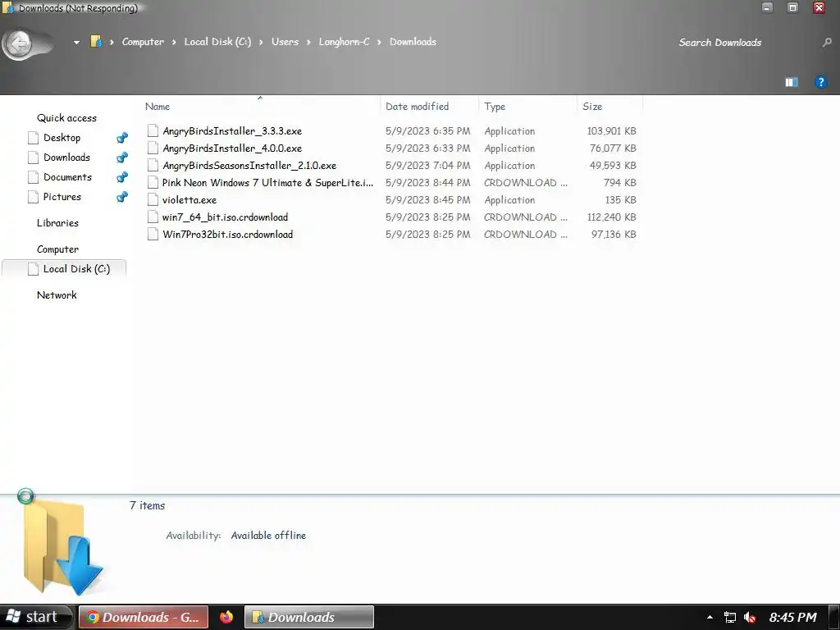Click the Longhorn-C breadcrumb
The width and height of the screenshot is (840, 630).
pyautogui.click(x=344, y=42)
